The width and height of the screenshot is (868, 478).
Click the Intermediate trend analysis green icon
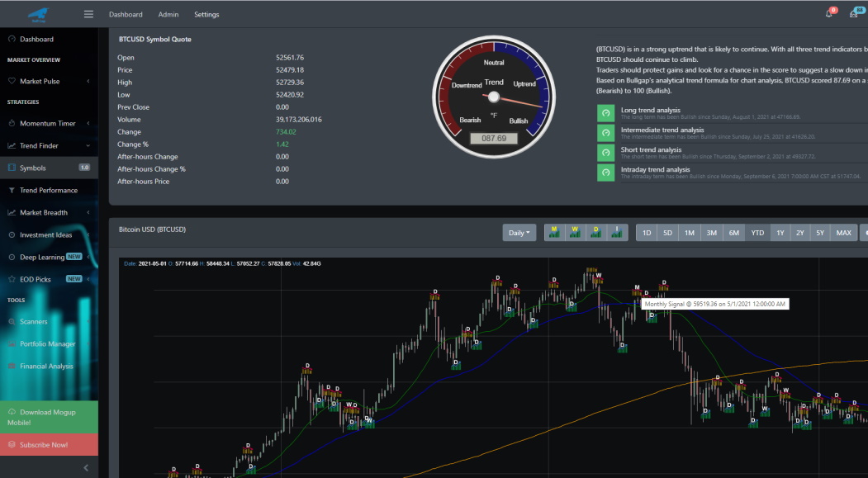[605, 133]
